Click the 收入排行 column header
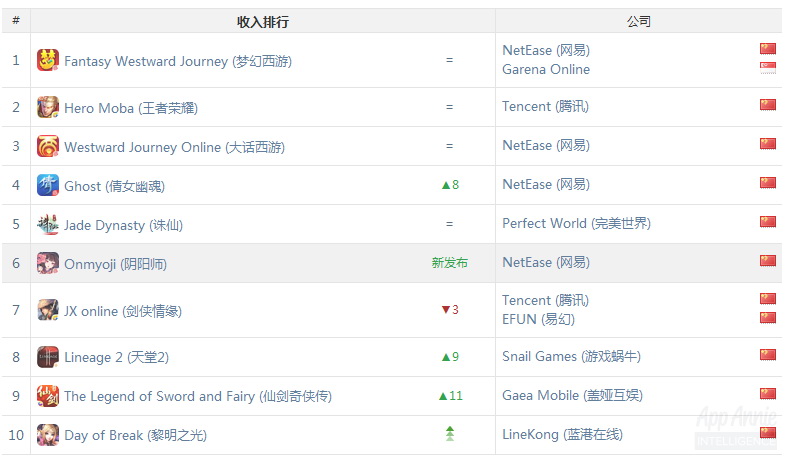This screenshot has height=464, width=786. pyautogui.click(x=263, y=22)
